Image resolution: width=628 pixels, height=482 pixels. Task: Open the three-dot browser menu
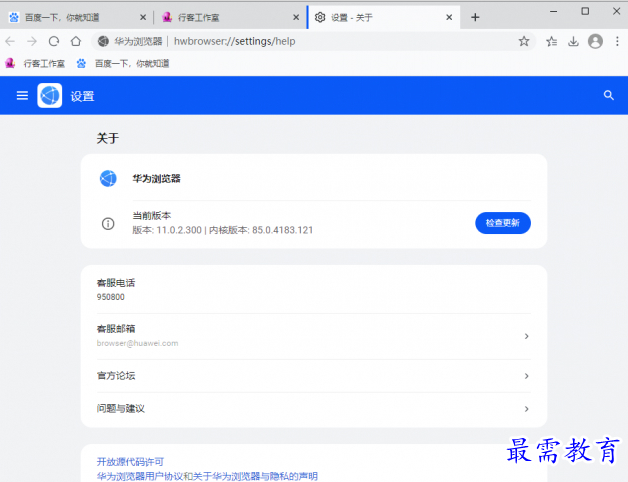[x=617, y=41]
